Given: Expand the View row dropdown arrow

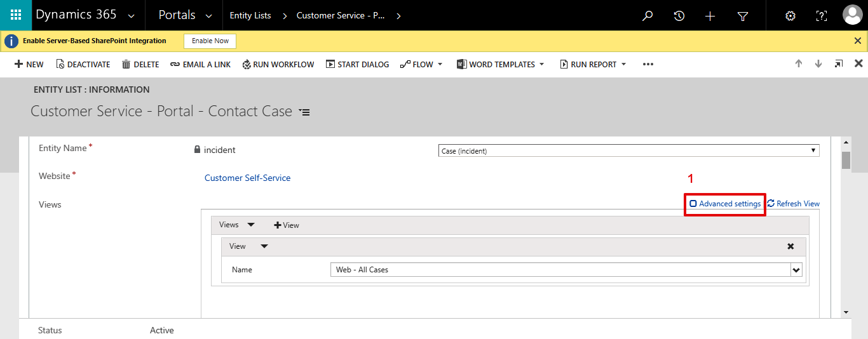Looking at the screenshot, I should click(265, 246).
